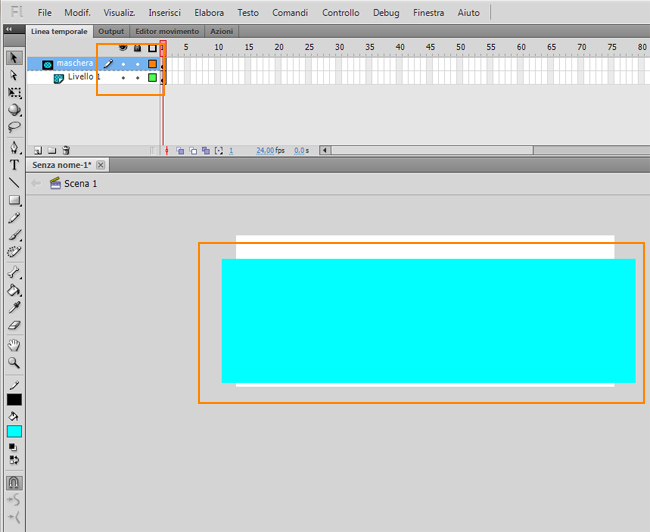Open the Modif. menu
Viewport: 650px width, 532px height.
(x=78, y=13)
